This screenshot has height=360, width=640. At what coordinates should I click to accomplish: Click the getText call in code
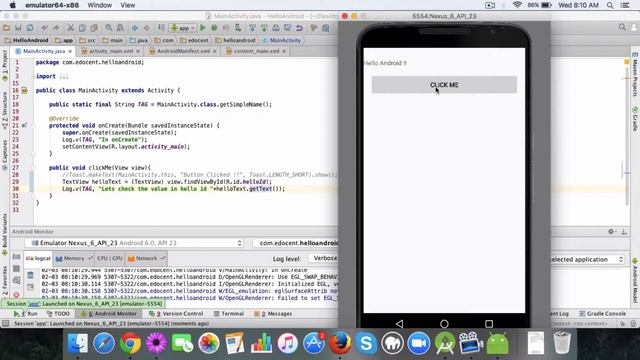point(260,189)
